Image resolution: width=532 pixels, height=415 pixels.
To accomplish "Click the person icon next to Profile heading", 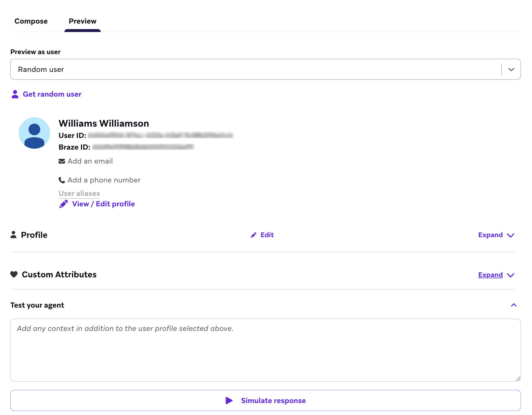I will [13, 235].
